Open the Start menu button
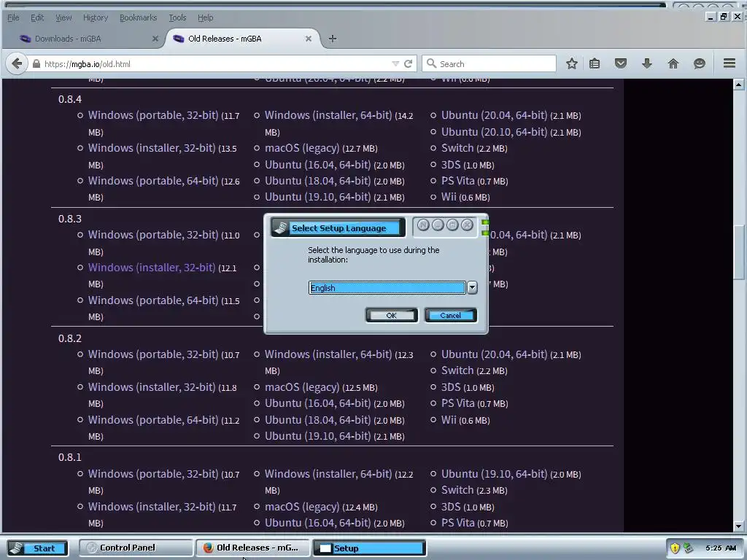Screen dimensions: 747x560 click(x=38, y=548)
